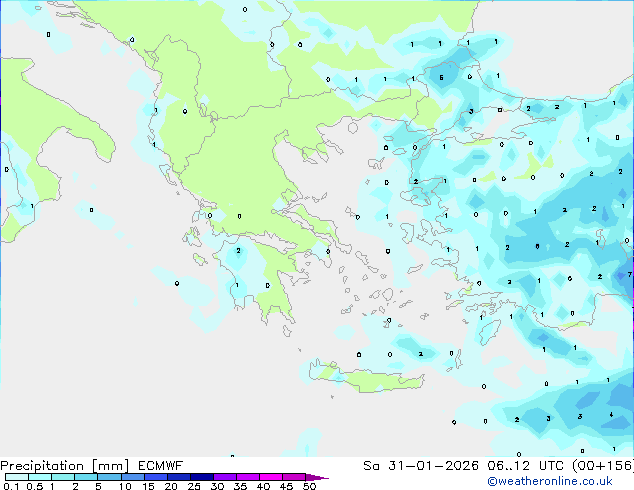Select the 5–10 mm legend color
This screenshot has width=634, height=490.
[109, 477]
